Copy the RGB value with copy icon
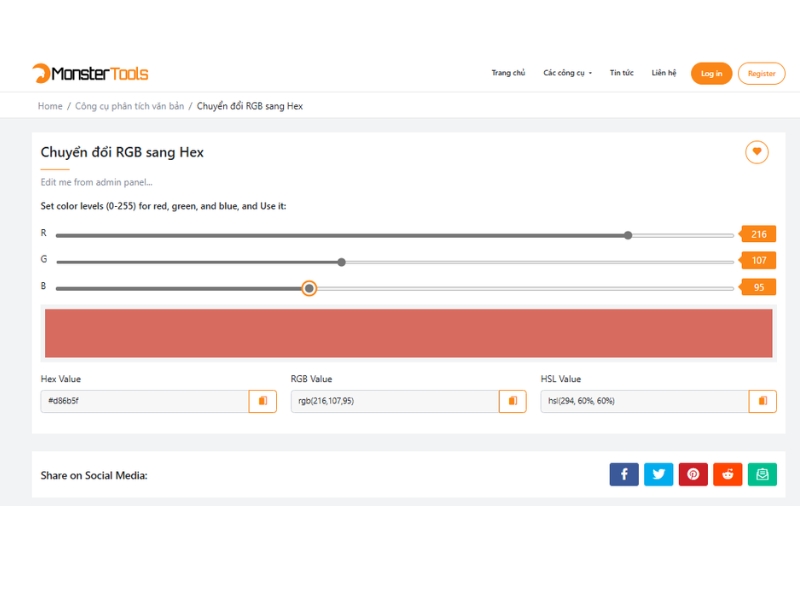The width and height of the screenshot is (800, 600). click(x=513, y=401)
